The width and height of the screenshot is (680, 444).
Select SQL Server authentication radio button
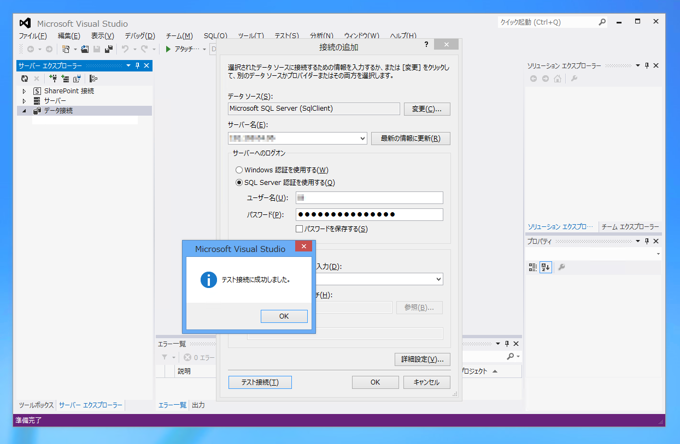[x=239, y=183]
